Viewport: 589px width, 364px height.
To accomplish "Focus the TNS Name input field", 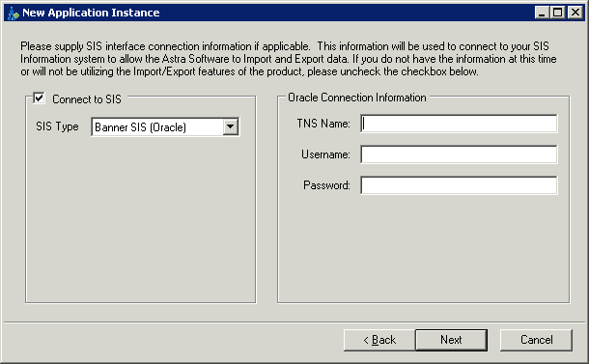I will pos(459,124).
